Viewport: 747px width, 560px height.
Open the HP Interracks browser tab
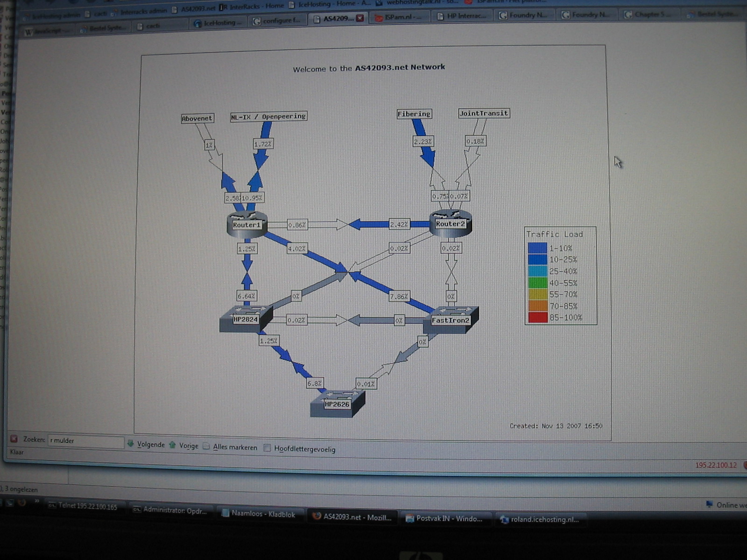[462, 16]
